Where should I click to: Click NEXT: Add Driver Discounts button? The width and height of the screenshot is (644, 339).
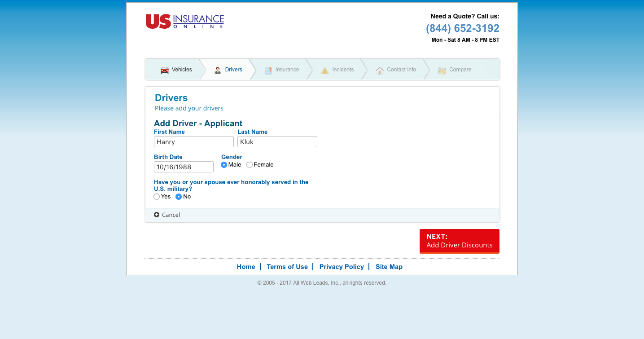click(x=460, y=241)
